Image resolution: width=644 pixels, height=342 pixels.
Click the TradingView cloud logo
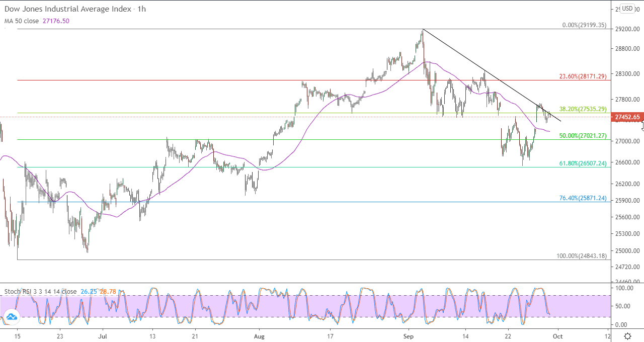pos(11,316)
